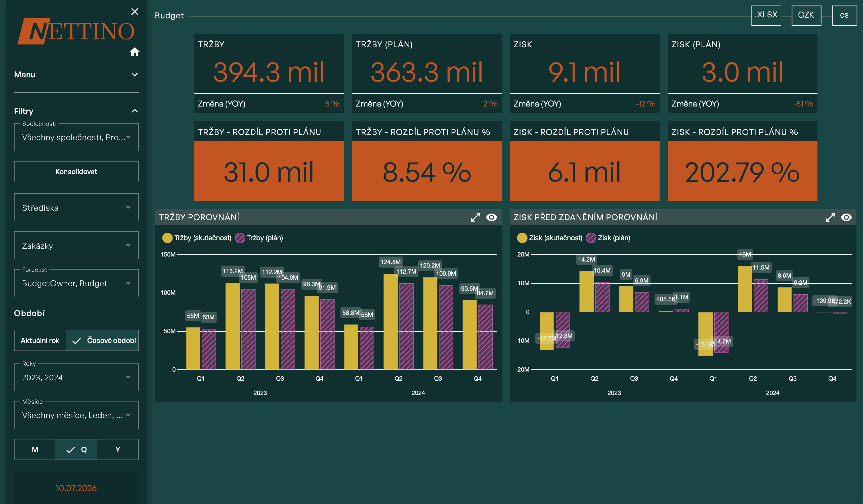Open the Společnosti dropdown
This screenshot has height=504, width=863.
click(x=76, y=137)
